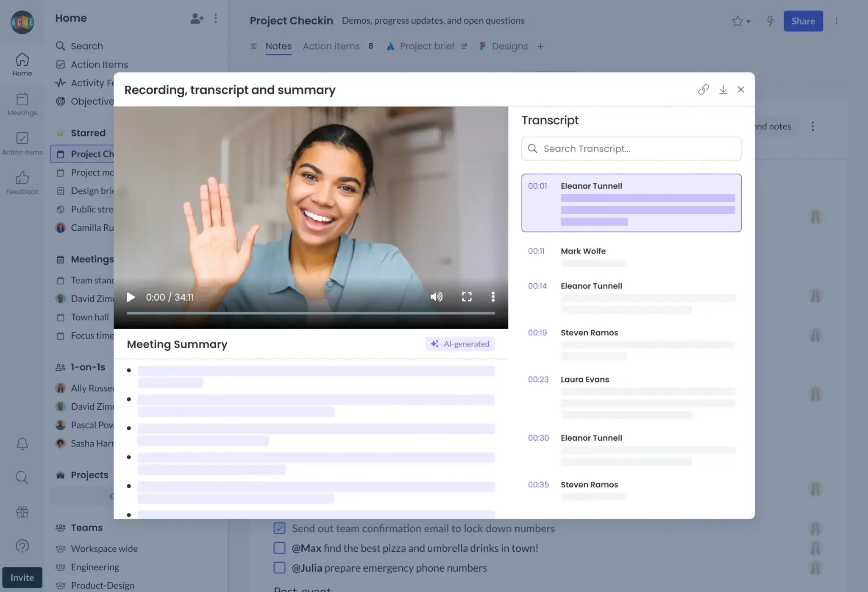Viewport: 868px width, 592px height.
Task: Check the @Max find the best pizza task
Action: [x=279, y=548]
